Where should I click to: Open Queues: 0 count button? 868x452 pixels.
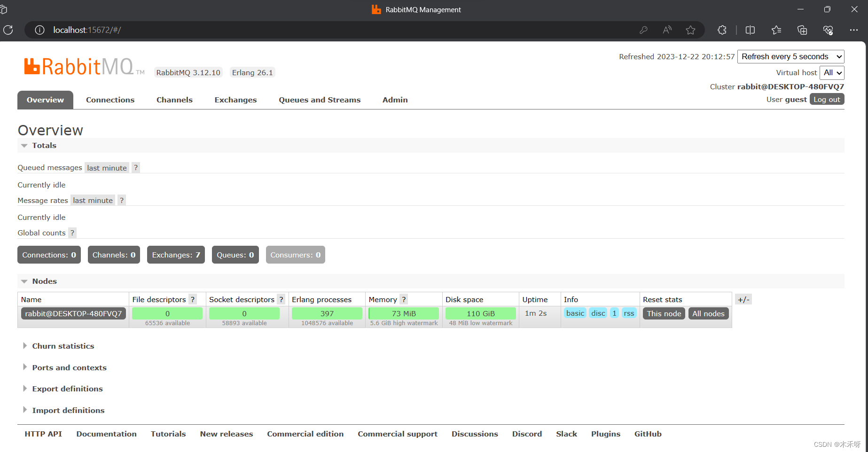pyautogui.click(x=235, y=255)
